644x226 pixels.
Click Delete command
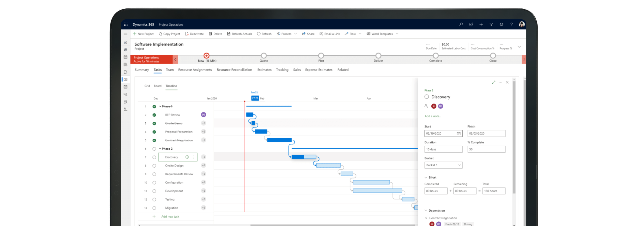point(215,34)
